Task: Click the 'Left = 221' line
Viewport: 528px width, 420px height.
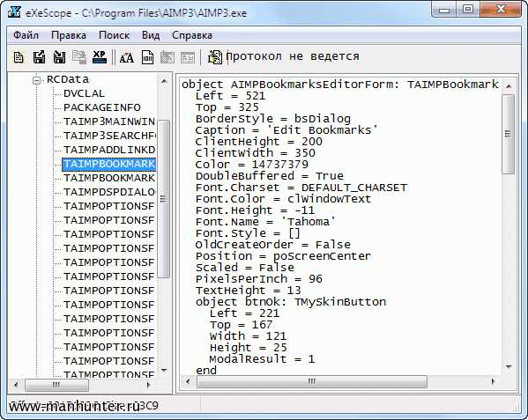Action: click(244, 313)
